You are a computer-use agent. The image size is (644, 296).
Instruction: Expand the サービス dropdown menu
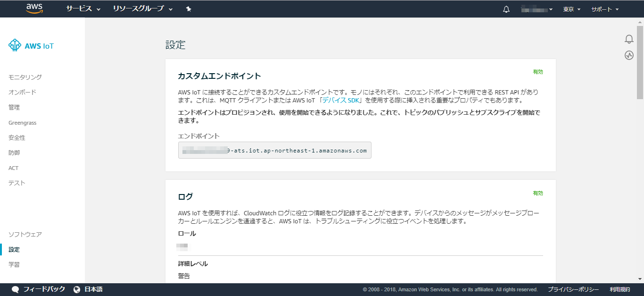pyautogui.click(x=83, y=9)
